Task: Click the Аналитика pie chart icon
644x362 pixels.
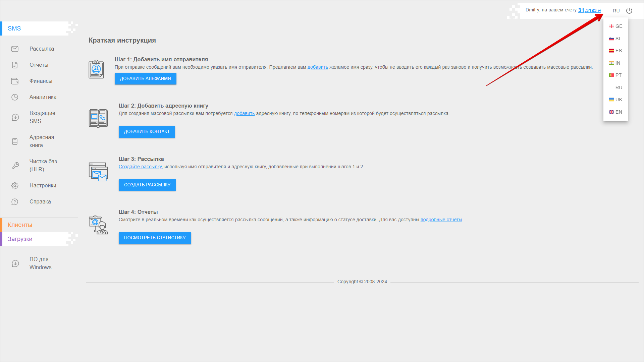Action: [x=15, y=97]
